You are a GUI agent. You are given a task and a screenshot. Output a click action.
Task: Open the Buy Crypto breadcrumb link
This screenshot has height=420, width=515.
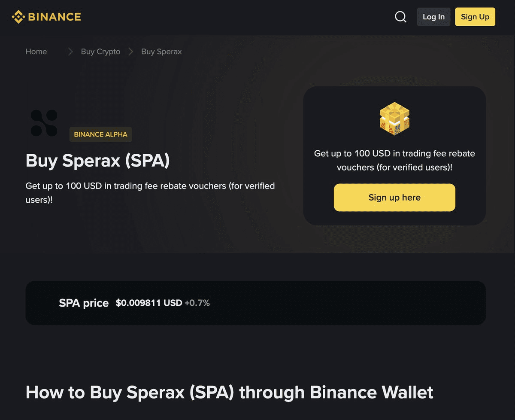100,52
